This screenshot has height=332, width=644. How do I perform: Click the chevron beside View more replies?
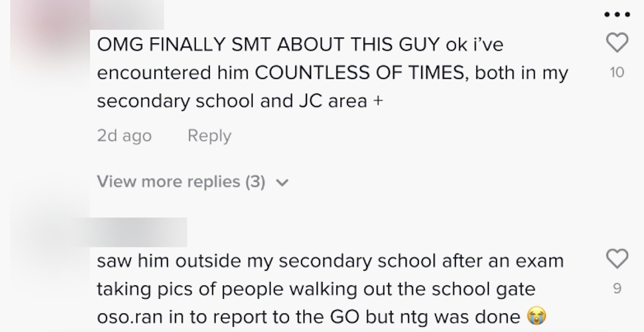click(x=282, y=183)
